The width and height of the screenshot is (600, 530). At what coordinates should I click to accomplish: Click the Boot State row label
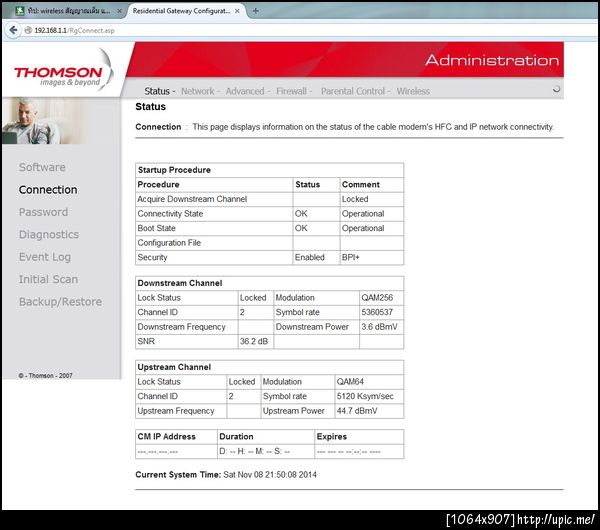pos(156,228)
